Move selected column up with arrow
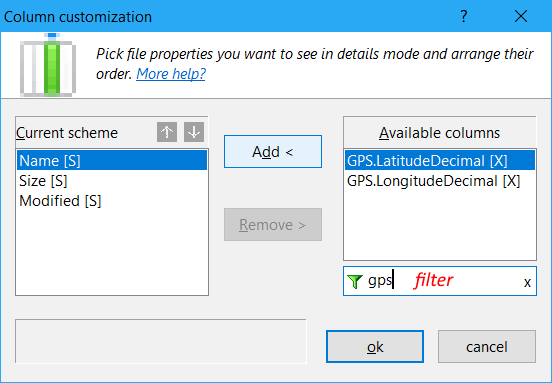 tap(167, 132)
